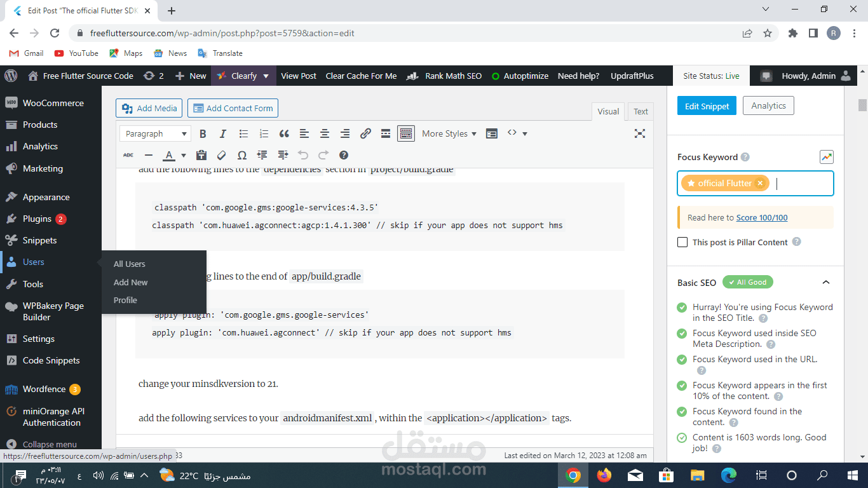
Task: Insert a numbered list
Action: [264, 133]
